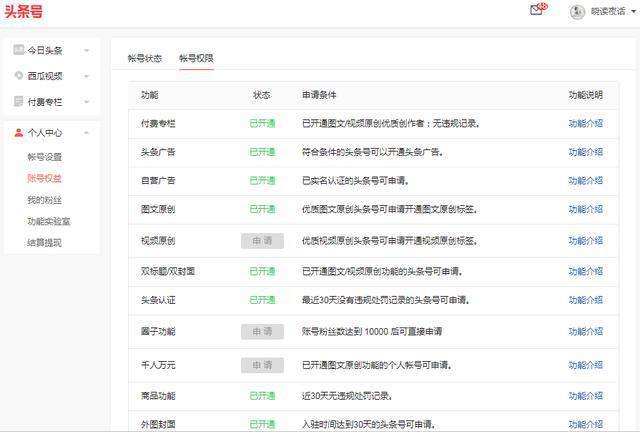640x434 pixels.
Task: Click the user avatar icon
Action: click(x=577, y=11)
